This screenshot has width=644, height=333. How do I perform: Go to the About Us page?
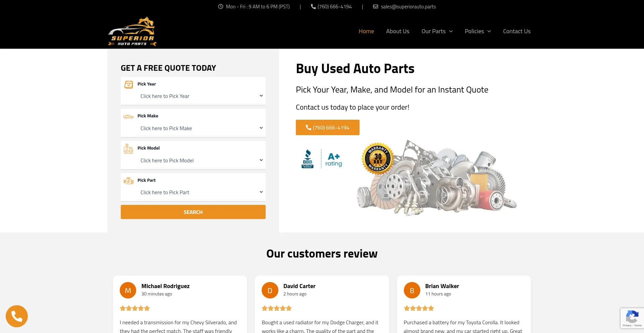(x=397, y=31)
